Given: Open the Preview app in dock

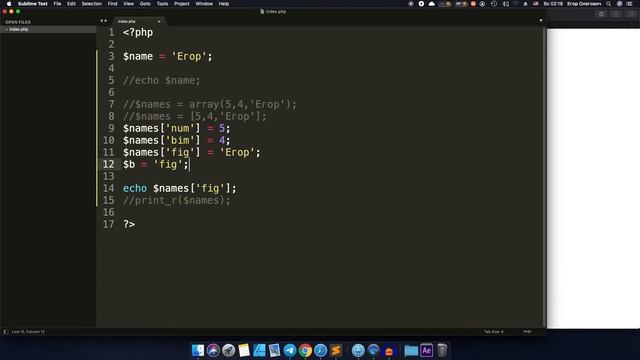Looking at the screenshot, I should pos(274,350).
